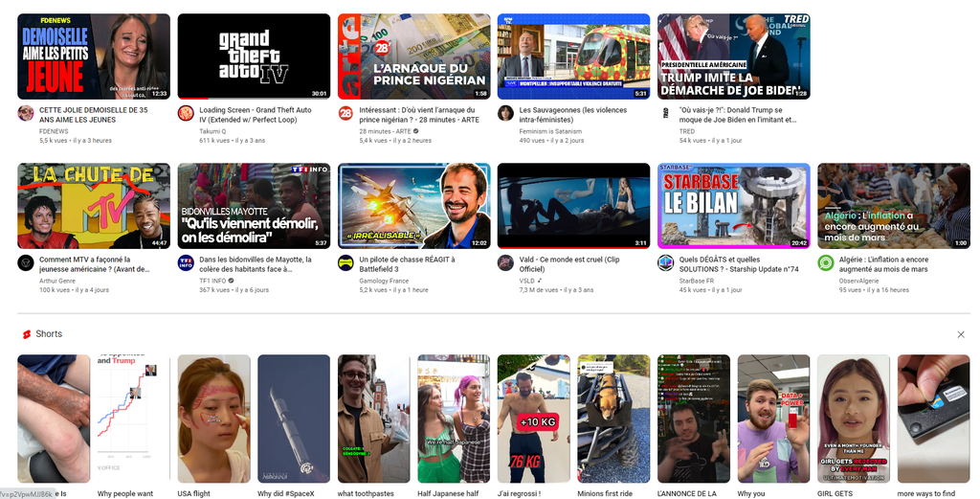Viewport: 980px width, 499px height.
Task: Open the Trump imite Joe Biden thumbnail
Action: coord(733,57)
